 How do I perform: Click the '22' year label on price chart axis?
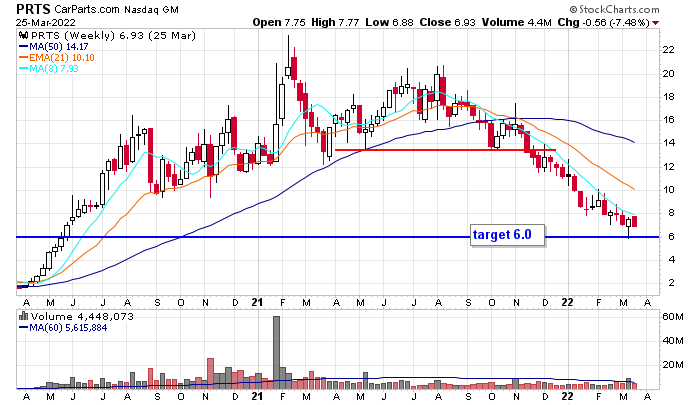pyautogui.click(x=567, y=302)
